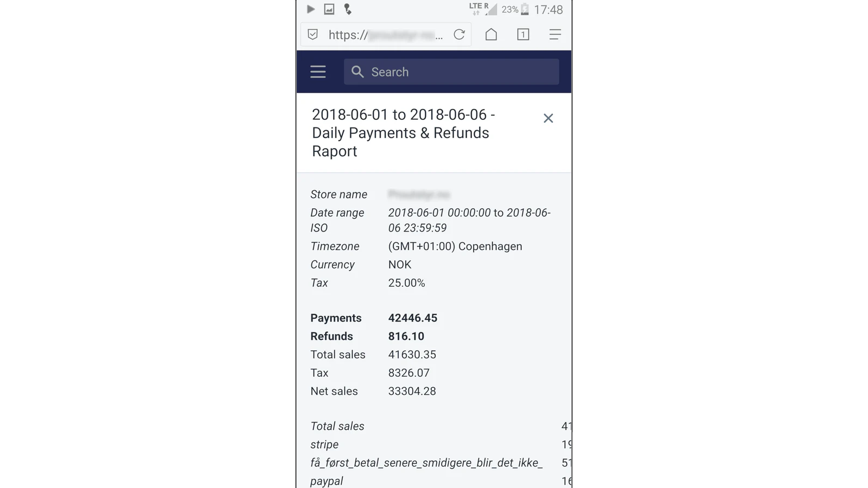Click the Payments value 42446.45
This screenshot has height=488, width=868.
(x=412, y=318)
